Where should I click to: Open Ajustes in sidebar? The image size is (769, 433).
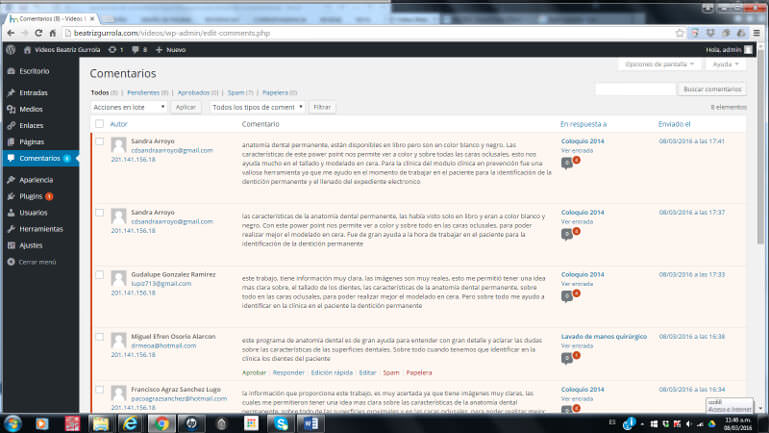pos(31,245)
